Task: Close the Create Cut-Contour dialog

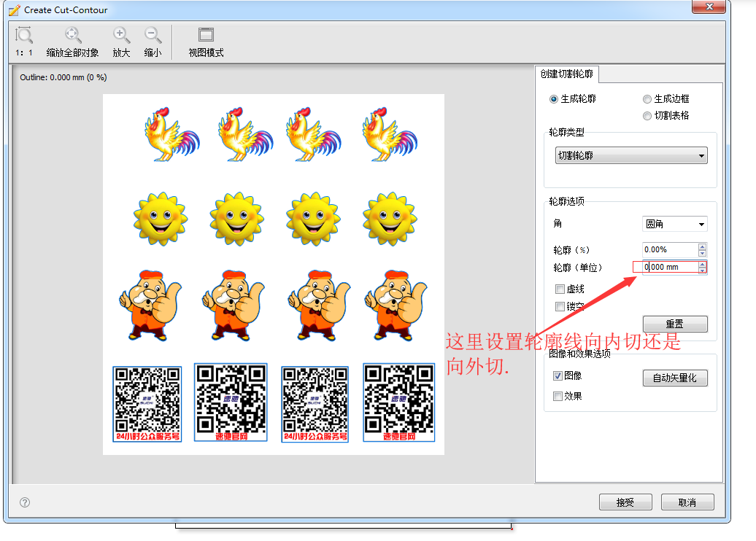Action: coord(709,7)
